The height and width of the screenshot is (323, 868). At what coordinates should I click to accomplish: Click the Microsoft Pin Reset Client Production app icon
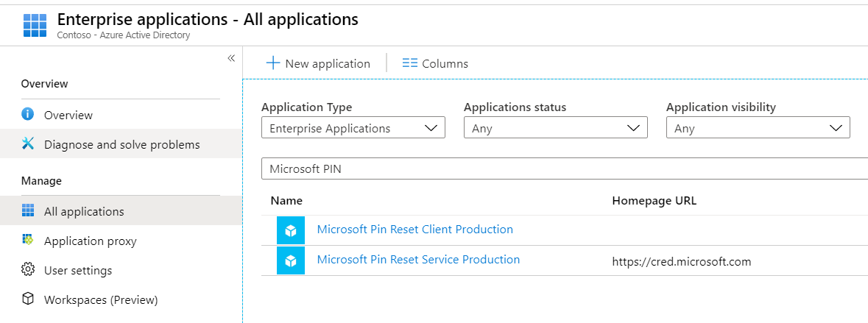coord(290,230)
